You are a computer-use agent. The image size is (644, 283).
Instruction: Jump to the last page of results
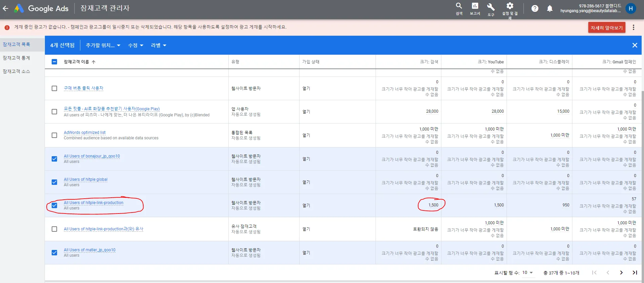point(635,273)
